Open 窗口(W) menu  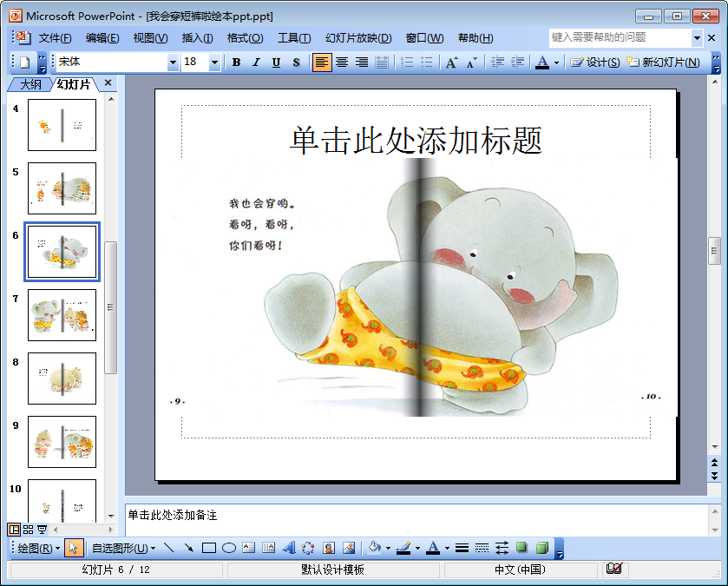click(x=424, y=38)
